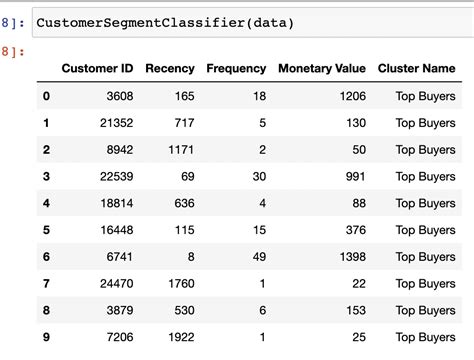Click Customer ID cell 8942
The height and width of the screenshot is (360, 474).
(120, 150)
